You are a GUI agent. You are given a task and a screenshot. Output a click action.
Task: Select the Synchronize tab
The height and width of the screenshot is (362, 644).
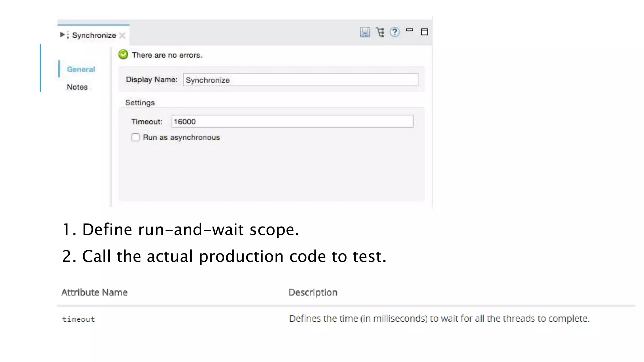click(x=93, y=35)
